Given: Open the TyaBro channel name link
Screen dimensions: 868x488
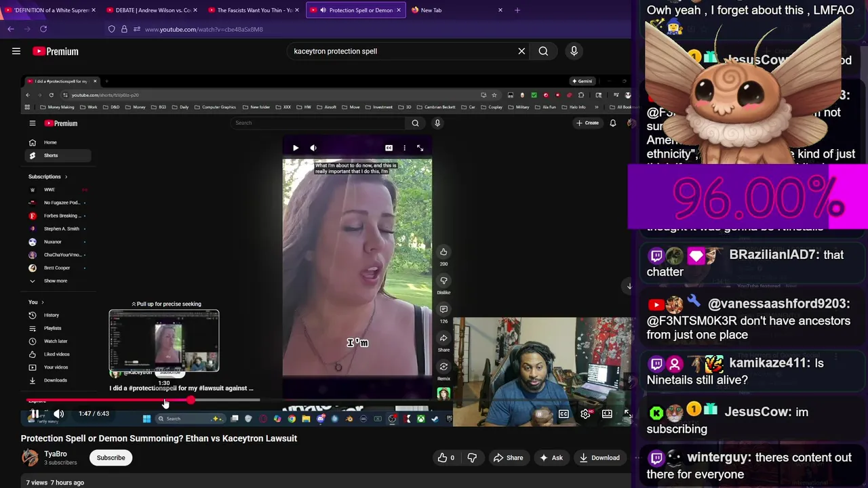Looking at the screenshot, I should point(56,453).
